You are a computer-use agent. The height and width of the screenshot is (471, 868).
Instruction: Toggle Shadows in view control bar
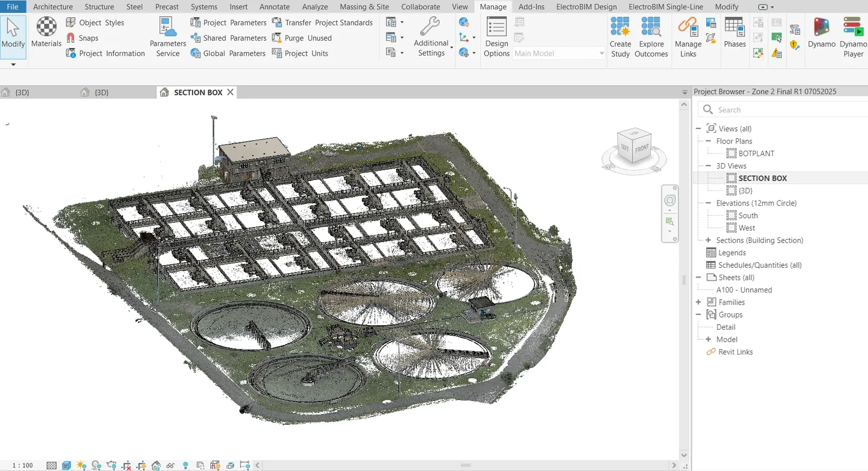coord(97,466)
